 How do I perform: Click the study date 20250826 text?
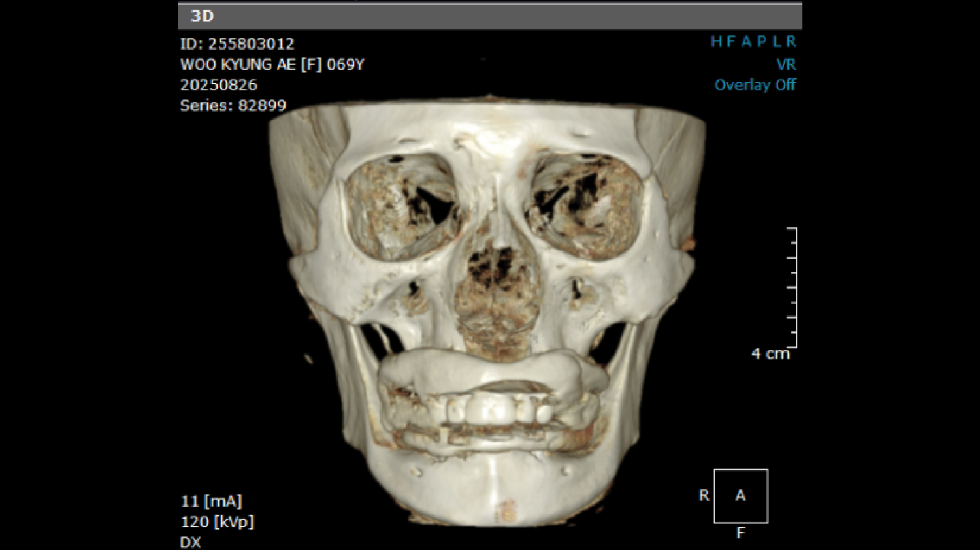coord(219,85)
